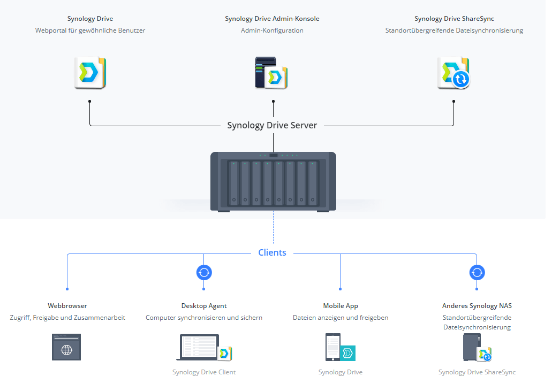The image size is (552, 392).
Task: Click the Desktop Agent laptop icon
Action: point(204,348)
